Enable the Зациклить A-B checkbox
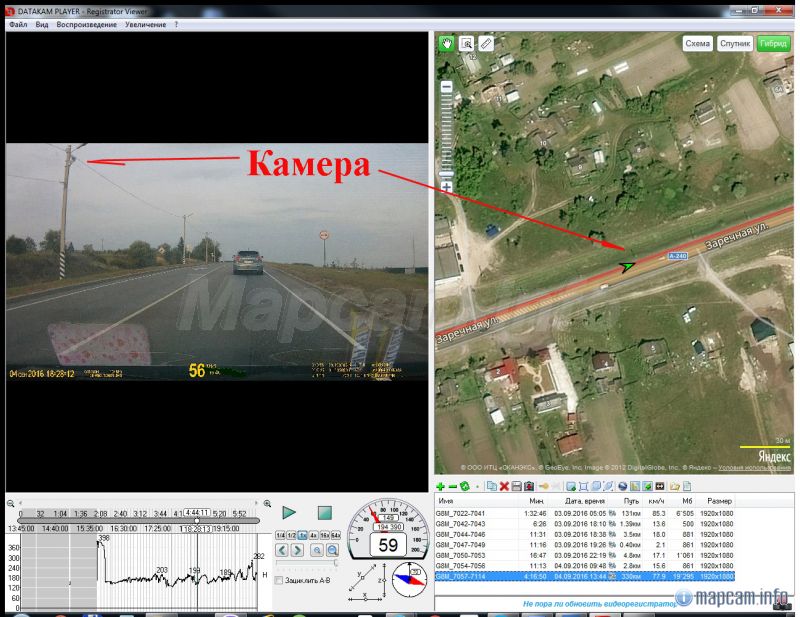The image size is (800, 617). coord(279,579)
